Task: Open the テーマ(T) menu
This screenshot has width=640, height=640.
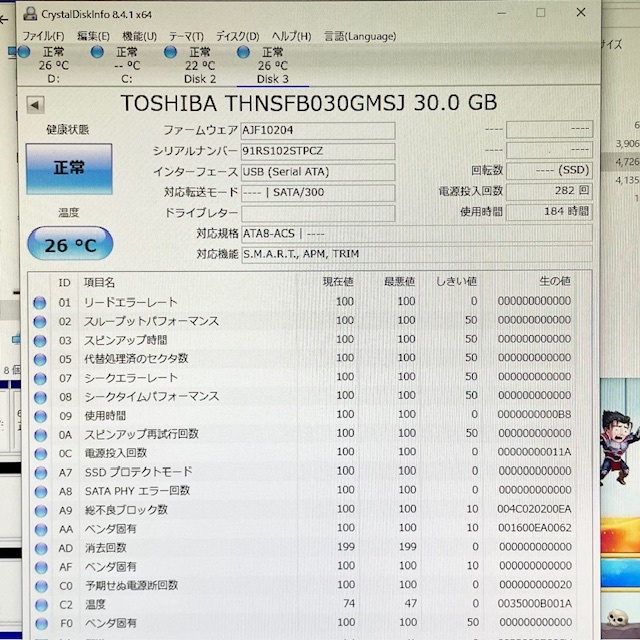Action: [x=186, y=36]
